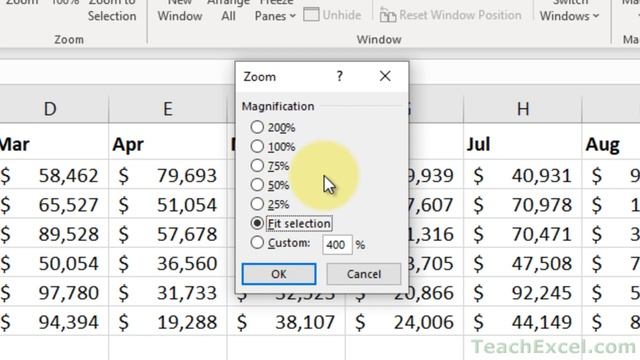Close the Zoom dialog with X

tap(385, 76)
